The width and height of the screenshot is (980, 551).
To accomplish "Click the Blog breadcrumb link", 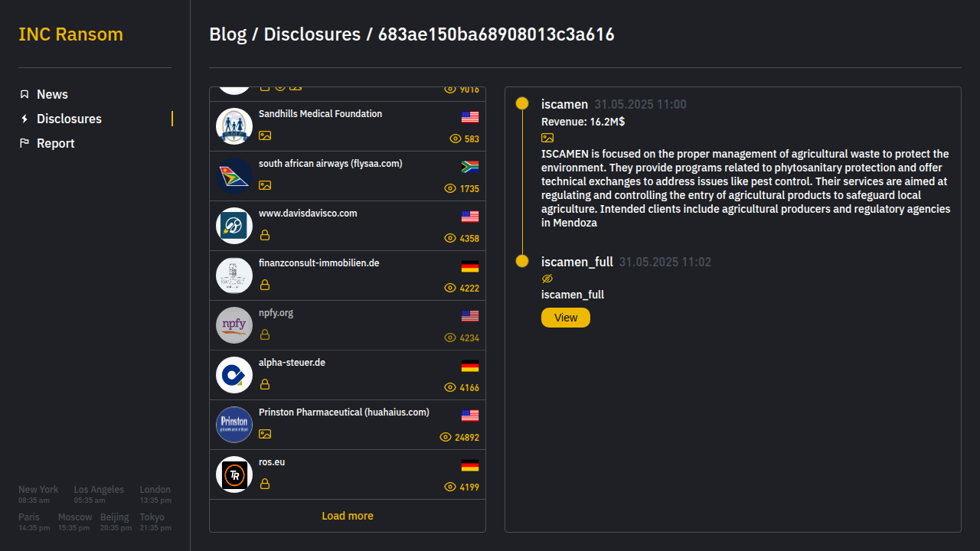I will (228, 34).
